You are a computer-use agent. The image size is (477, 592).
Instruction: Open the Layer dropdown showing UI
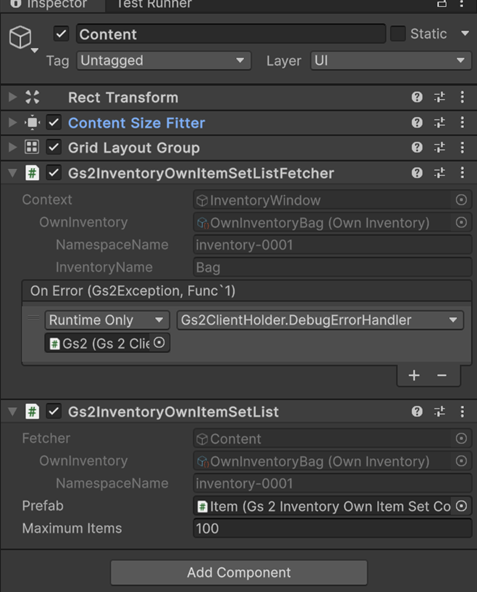coord(391,61)
